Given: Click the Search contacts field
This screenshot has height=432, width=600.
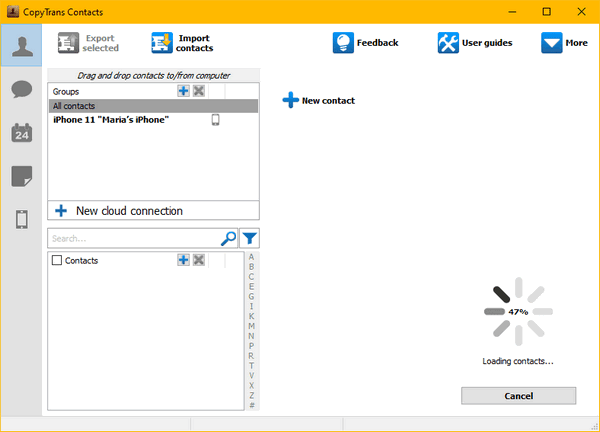Looking at the screenshot, I should click(x=134, y=238).
